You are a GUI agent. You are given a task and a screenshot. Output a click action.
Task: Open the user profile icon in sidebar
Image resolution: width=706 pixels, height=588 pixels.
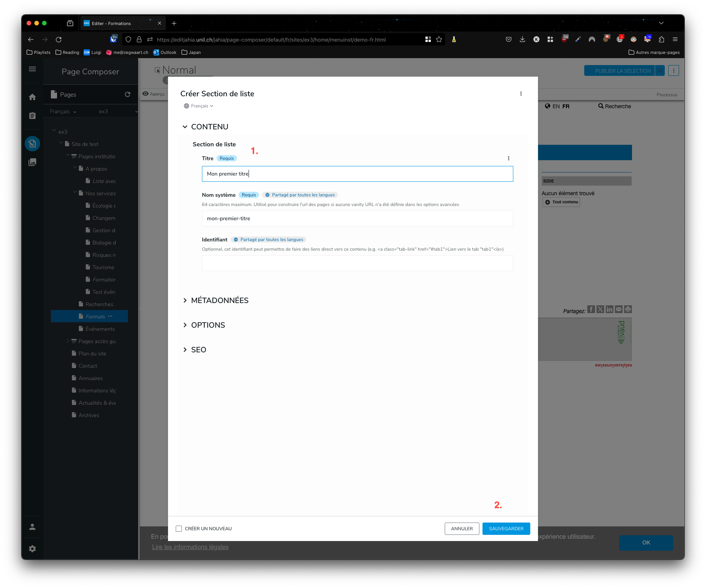click(x=32, y=527)
